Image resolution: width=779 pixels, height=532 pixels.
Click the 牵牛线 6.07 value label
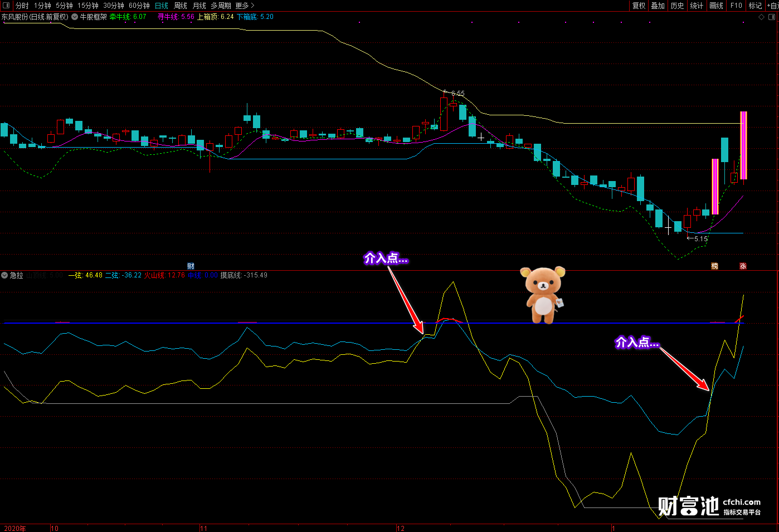128,17
